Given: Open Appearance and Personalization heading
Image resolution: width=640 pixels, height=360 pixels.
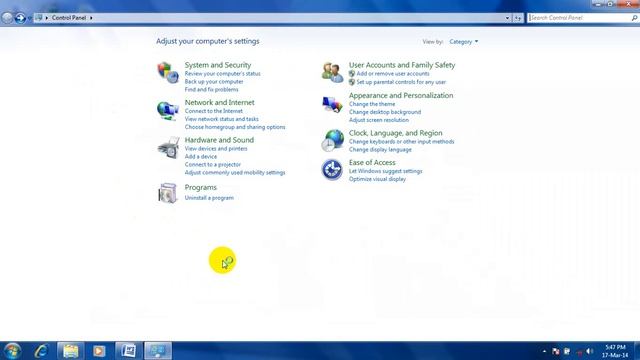Looking at the screenshot, I should pyautogui.click(x=401, y=96).
